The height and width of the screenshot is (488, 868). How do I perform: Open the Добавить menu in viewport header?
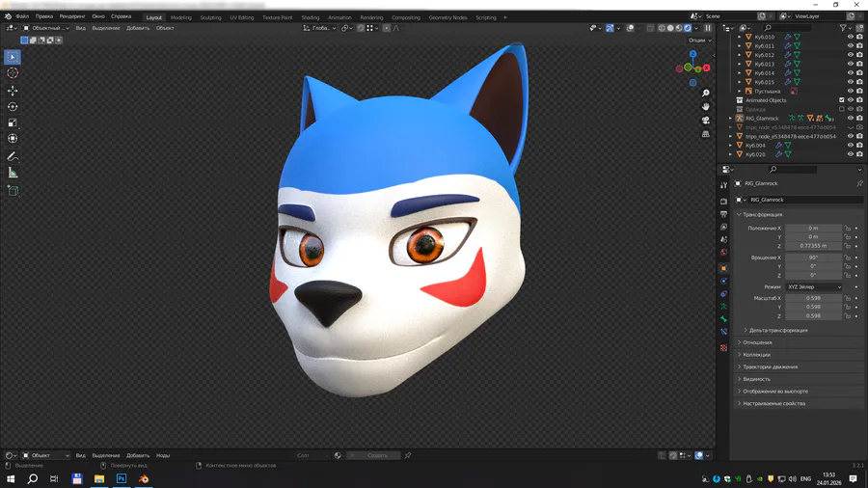tap(138, 28)
